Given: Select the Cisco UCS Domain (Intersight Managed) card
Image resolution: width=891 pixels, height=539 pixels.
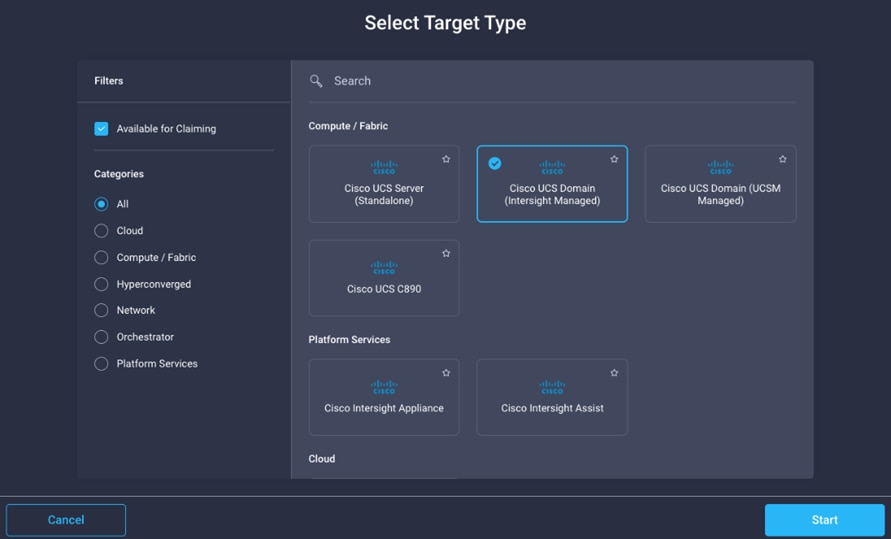Looking at the screenshot, I should (x=552, y=184).
